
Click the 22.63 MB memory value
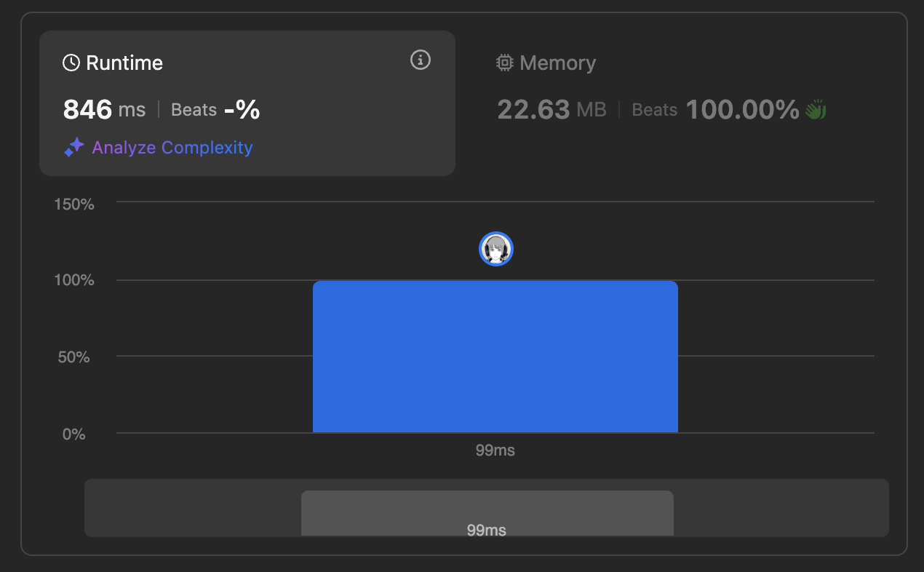(551, 110)
